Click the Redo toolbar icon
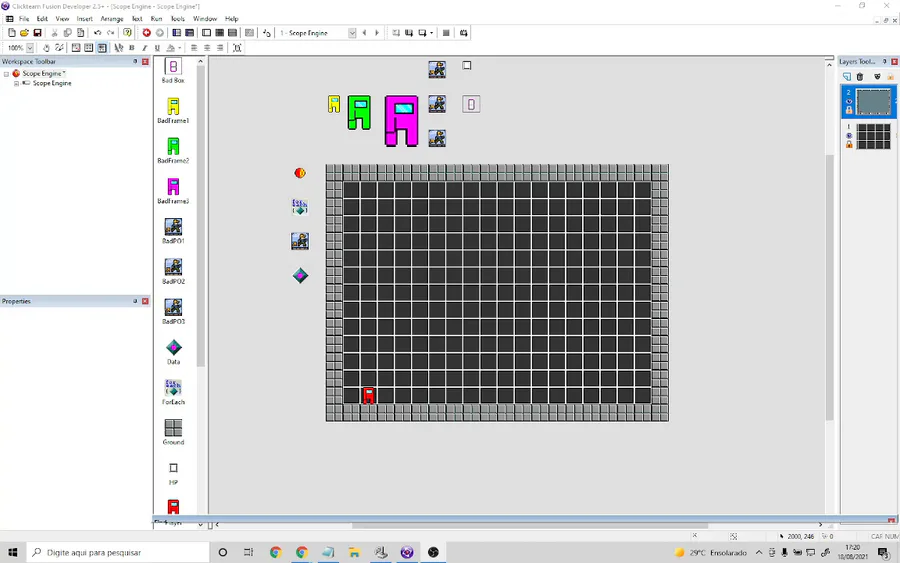 pos(110,33)
